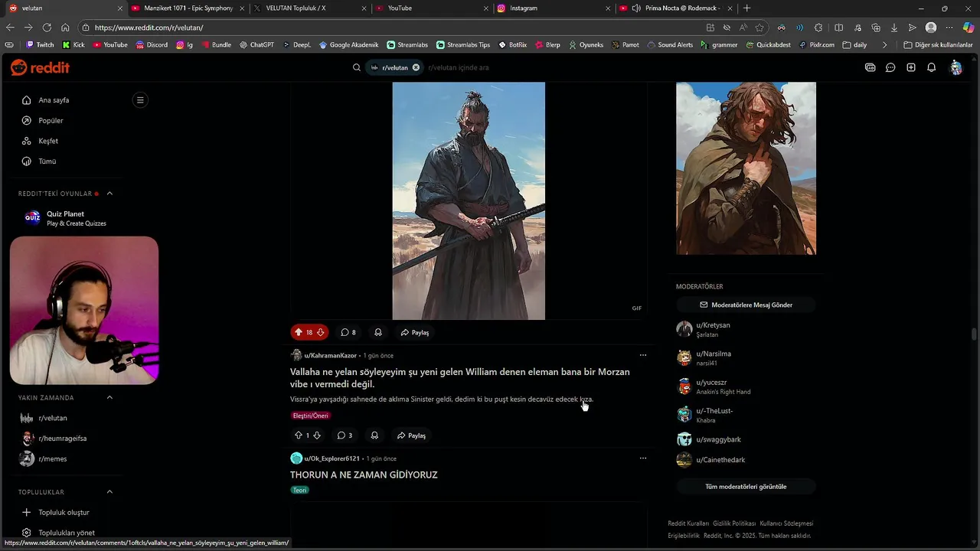The width and height of the screenshot is (980, 551).
Task: Open the 8 comments on the samurai post
Action: tap(348, 332)
